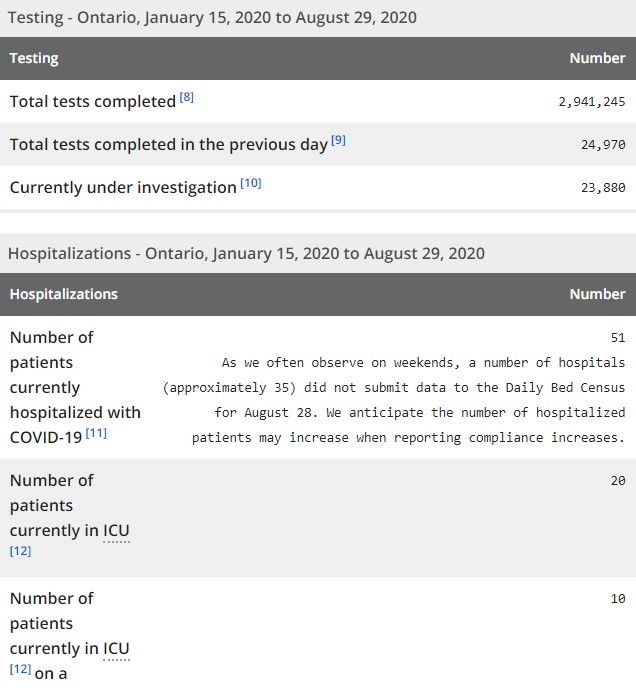Select the under investigation value 23,880
The image size is (636, 688).
click(x=603, y=187)
